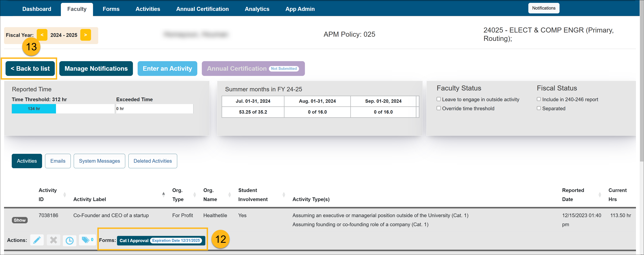This screenshot has width=644, height=255.
Task: Show details for activity 7038186
Action: tap(19, 220)
